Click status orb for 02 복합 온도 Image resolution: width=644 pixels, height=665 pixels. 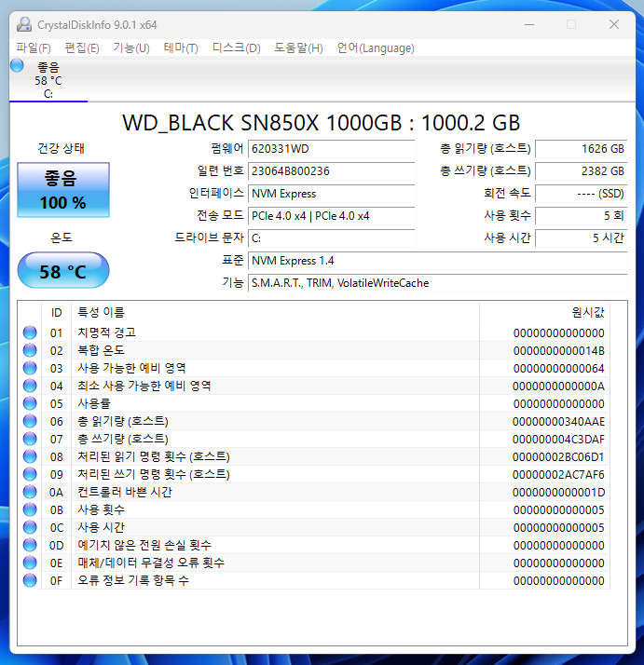click(30, 350)
